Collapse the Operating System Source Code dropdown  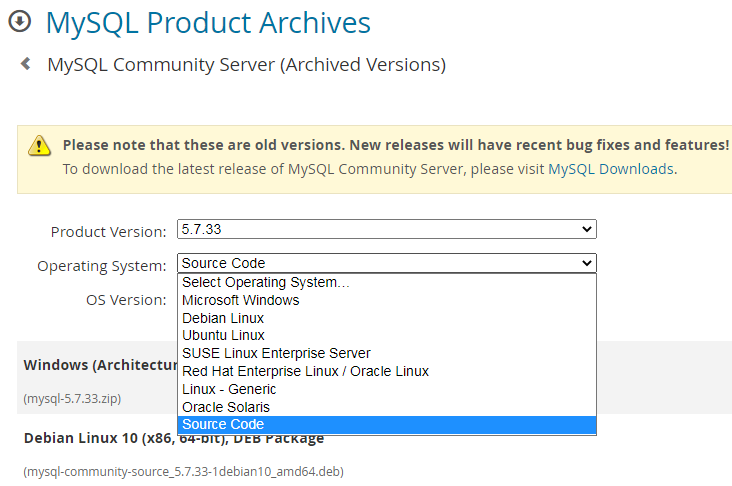point(387,263)
